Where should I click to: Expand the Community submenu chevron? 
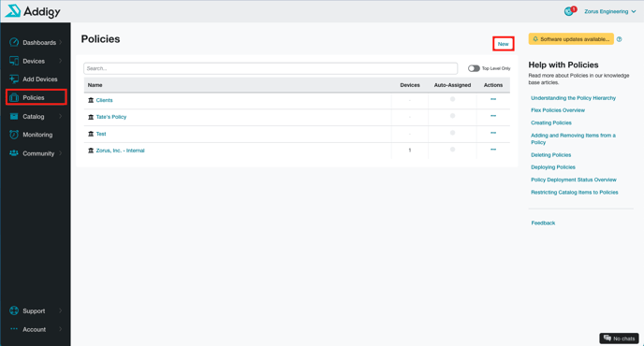60,153
